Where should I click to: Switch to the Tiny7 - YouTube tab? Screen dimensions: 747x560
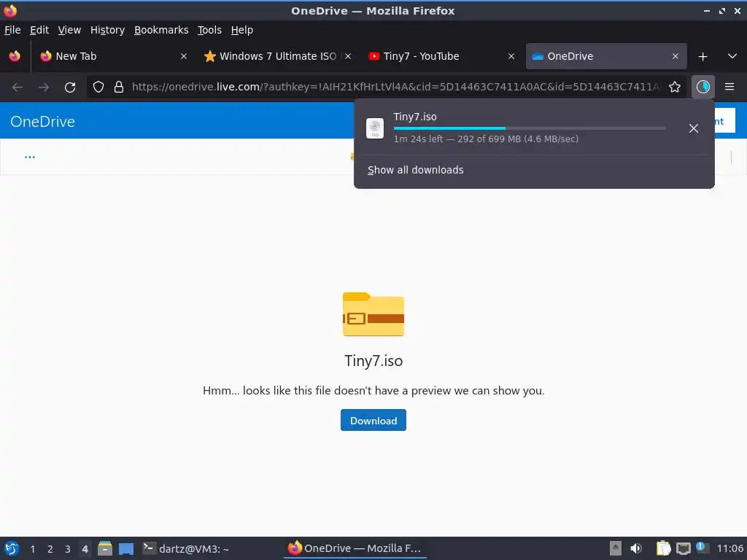tap(441, 56)
